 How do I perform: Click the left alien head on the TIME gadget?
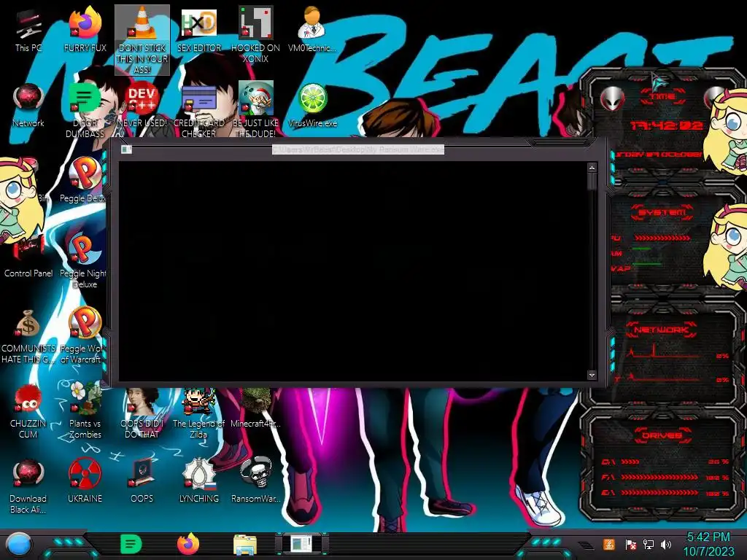(612, 99)
